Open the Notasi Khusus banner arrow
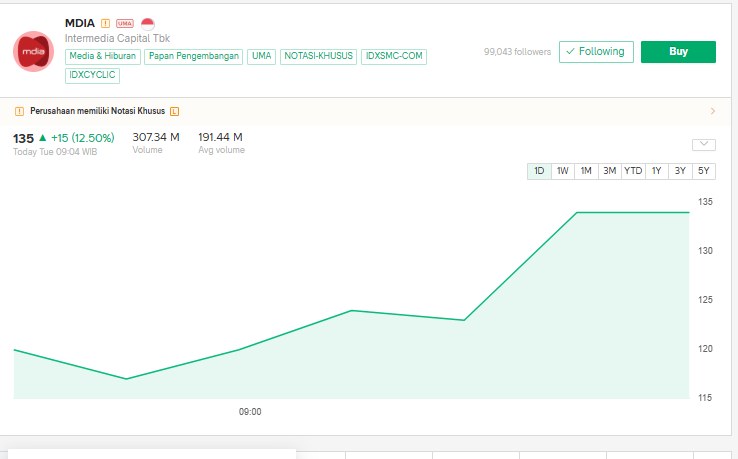Screen dimensions: 738x459 point(713,111)
